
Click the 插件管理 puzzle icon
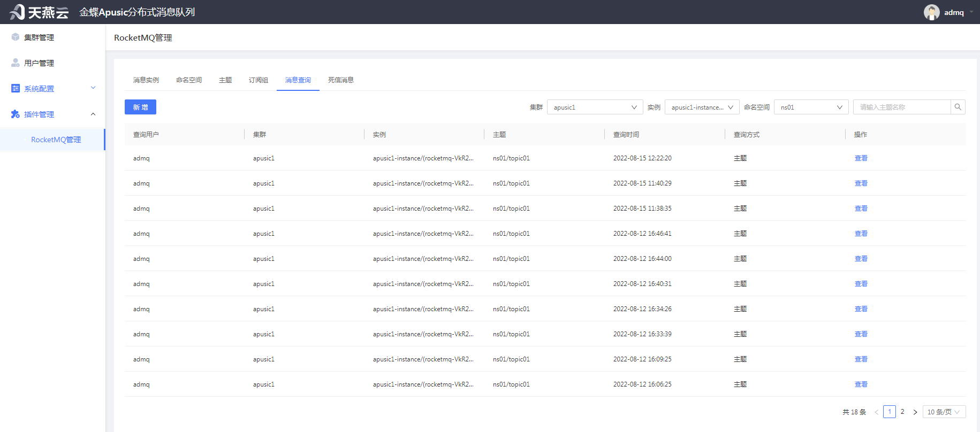(16, 114)
